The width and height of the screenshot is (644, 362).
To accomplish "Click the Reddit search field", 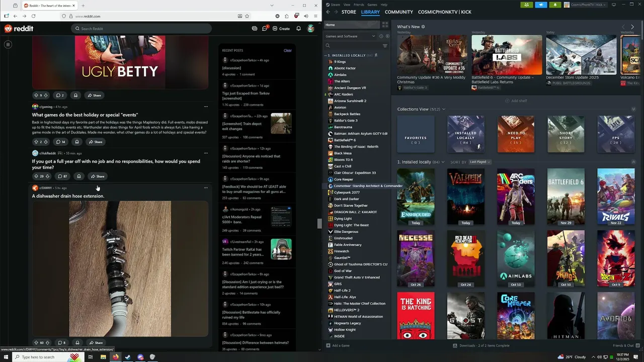I will point(141,29).
